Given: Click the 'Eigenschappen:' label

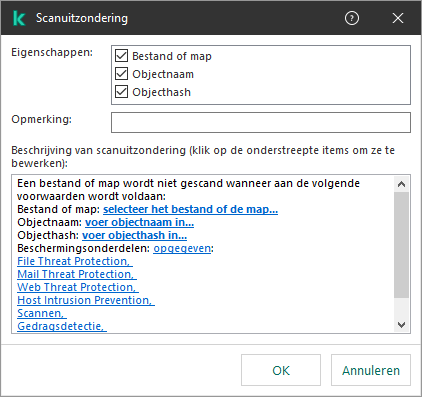Looking at the screenshot, I should (52, 52).
